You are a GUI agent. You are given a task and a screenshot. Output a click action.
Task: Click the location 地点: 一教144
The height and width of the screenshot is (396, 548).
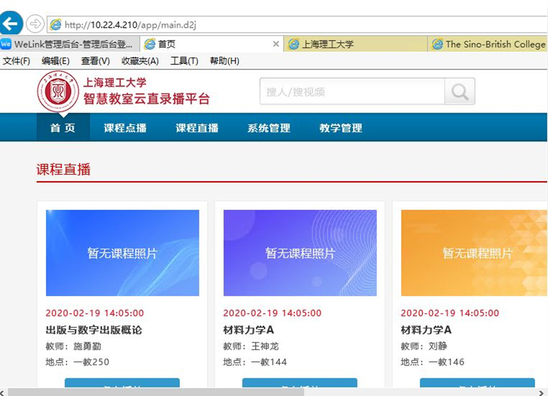[255, 362]
